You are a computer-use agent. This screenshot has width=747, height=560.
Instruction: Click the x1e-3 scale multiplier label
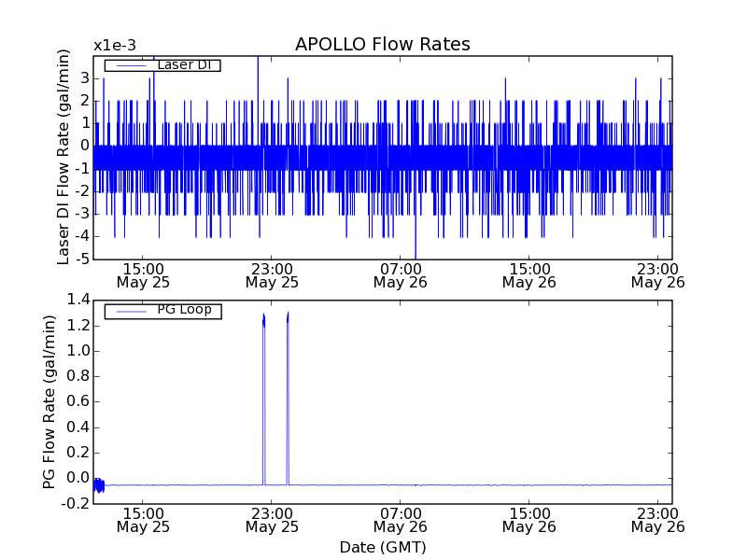click(x=114, y=46)
